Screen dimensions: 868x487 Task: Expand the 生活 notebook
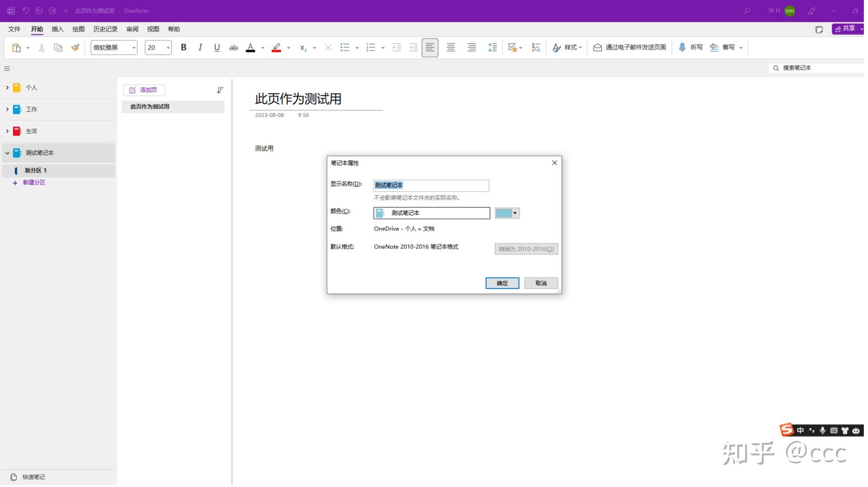click(7, 131)
